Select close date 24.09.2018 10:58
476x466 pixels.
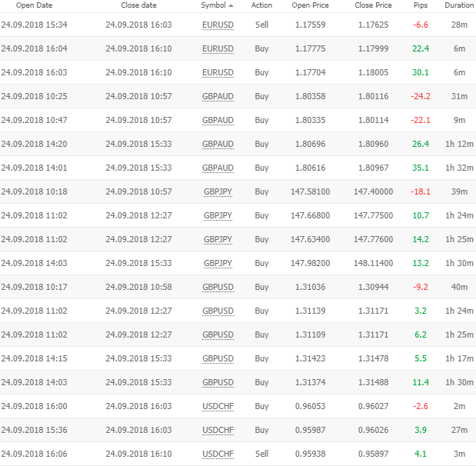pos(138,287)
